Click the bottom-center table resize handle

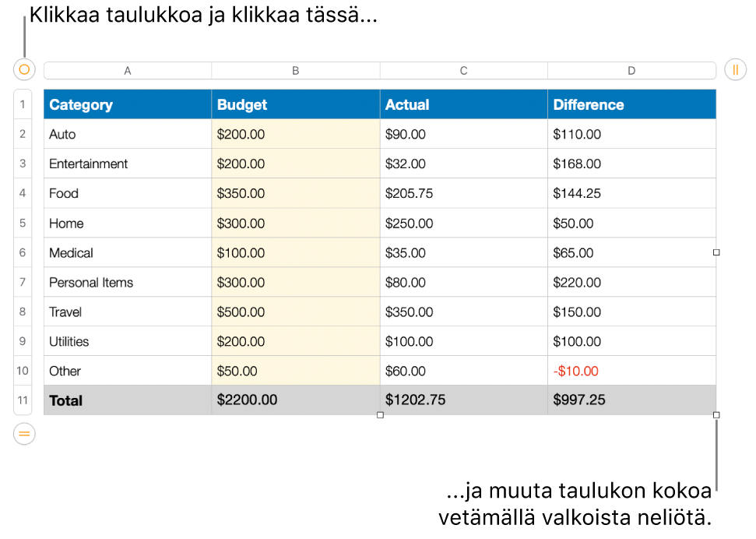click(380, 415)
